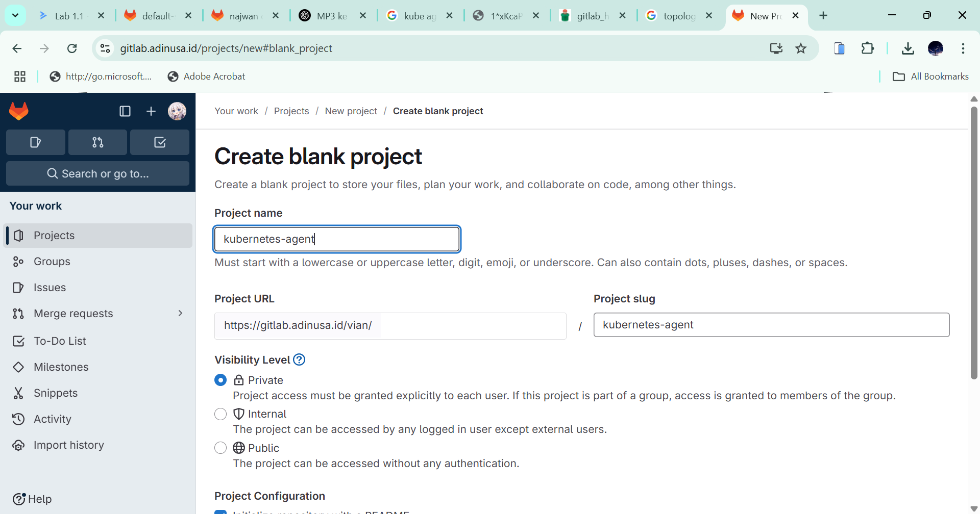
Task: Choose Public visibility level
Action: point(220,448)
